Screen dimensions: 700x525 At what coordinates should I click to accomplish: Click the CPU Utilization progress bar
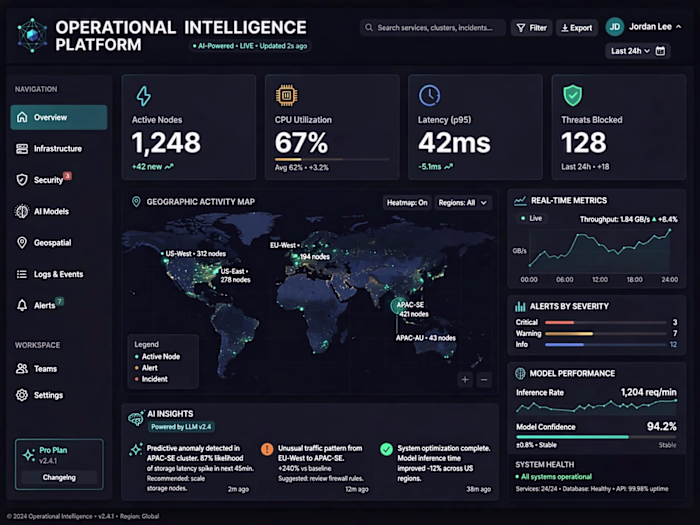pos(332,159)
